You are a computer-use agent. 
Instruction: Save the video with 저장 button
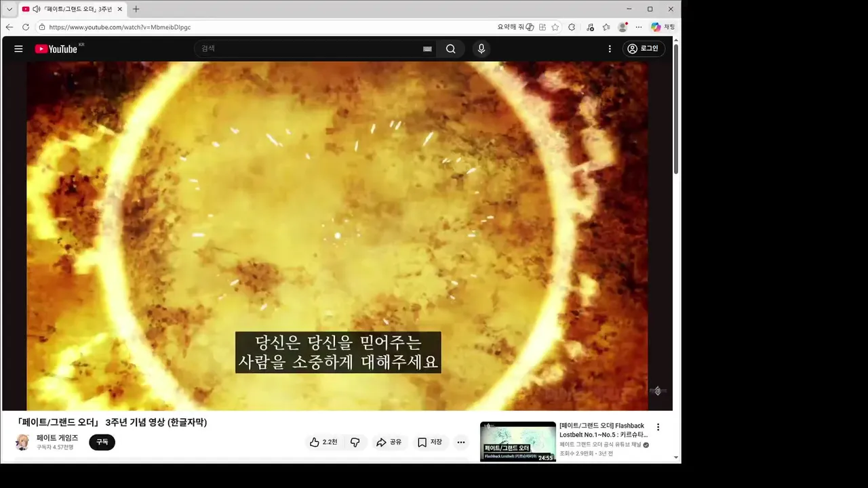430,442
